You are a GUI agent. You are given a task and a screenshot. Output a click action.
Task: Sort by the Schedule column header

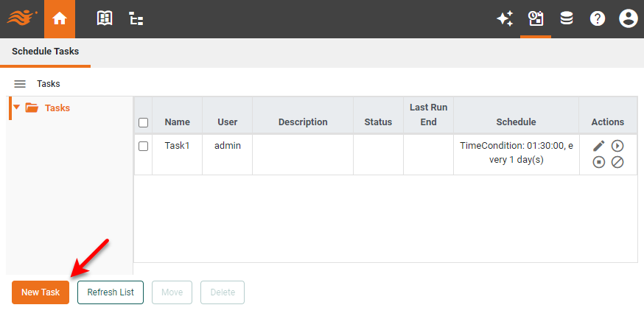pos(516,122)
